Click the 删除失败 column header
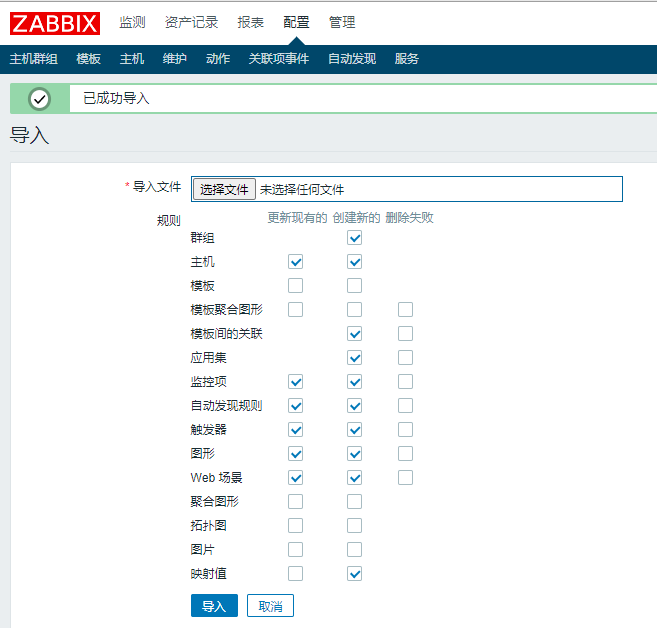The height and width of the screenshot is (628, 657). [x=409, y=217]
